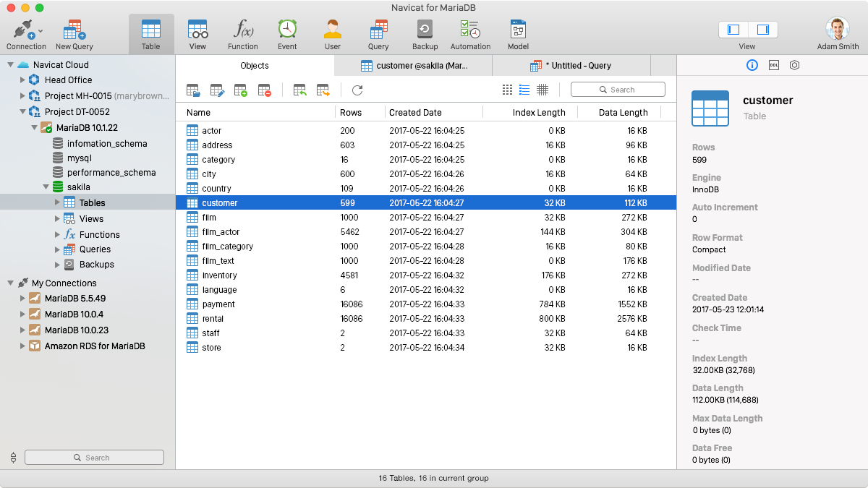Click the Open Table icon in objects toolbar
This screenshot has width=868, height=488.
click(x=193, y=90)
